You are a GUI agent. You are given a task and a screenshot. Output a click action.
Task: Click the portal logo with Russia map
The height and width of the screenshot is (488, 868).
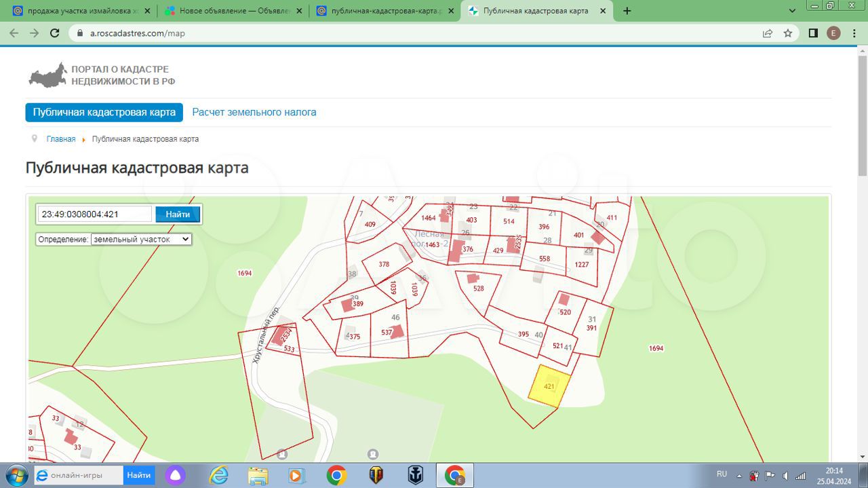(47, 75)
